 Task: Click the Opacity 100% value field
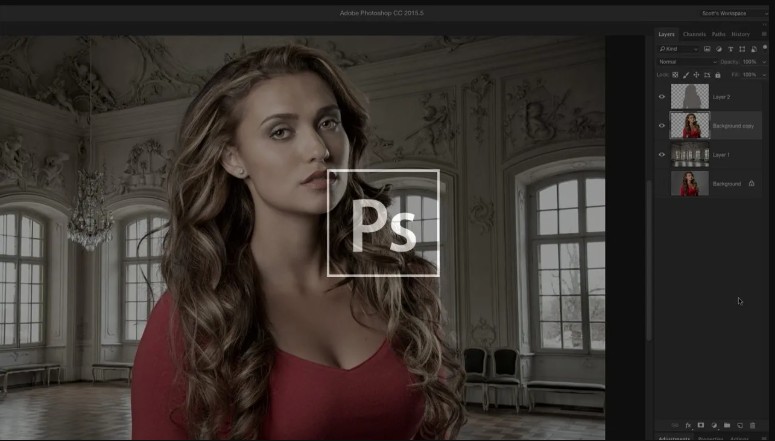749,62
